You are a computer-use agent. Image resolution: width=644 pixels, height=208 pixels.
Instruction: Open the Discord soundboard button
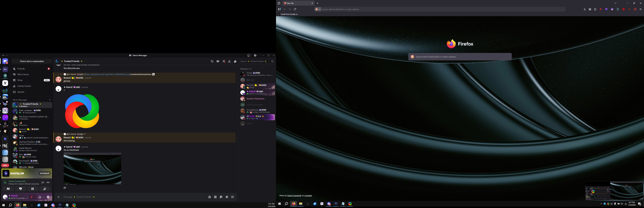click(x=45, y=189)
